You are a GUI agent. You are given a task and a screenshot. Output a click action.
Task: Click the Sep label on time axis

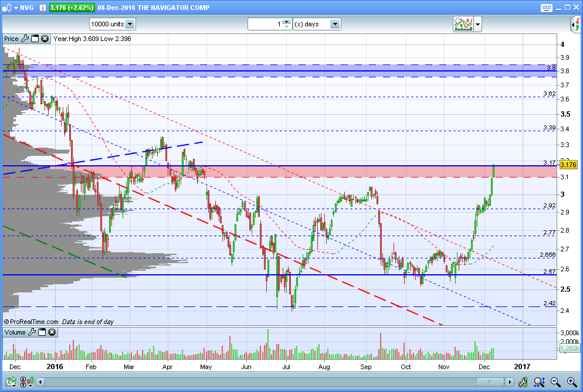pyautogui.click(x=366, y=367)
